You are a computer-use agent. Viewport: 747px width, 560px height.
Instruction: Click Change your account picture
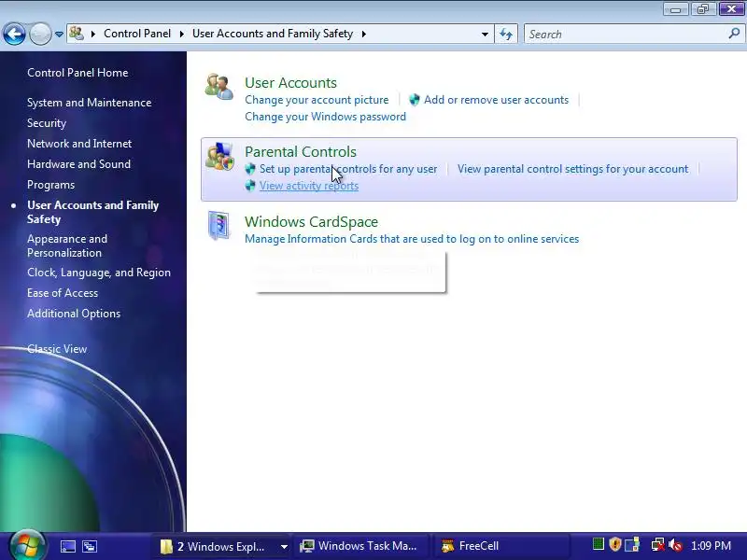point(317,100)
